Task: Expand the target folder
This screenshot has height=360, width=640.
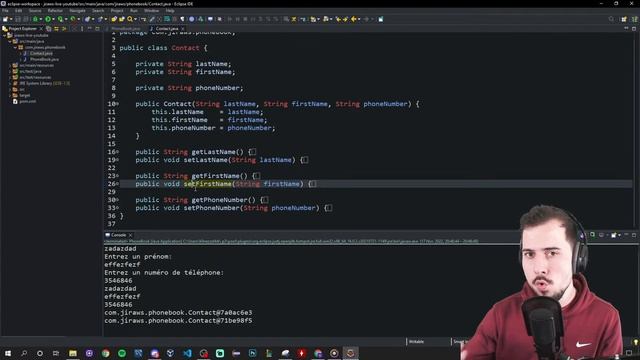Action: tap(10, 95)
